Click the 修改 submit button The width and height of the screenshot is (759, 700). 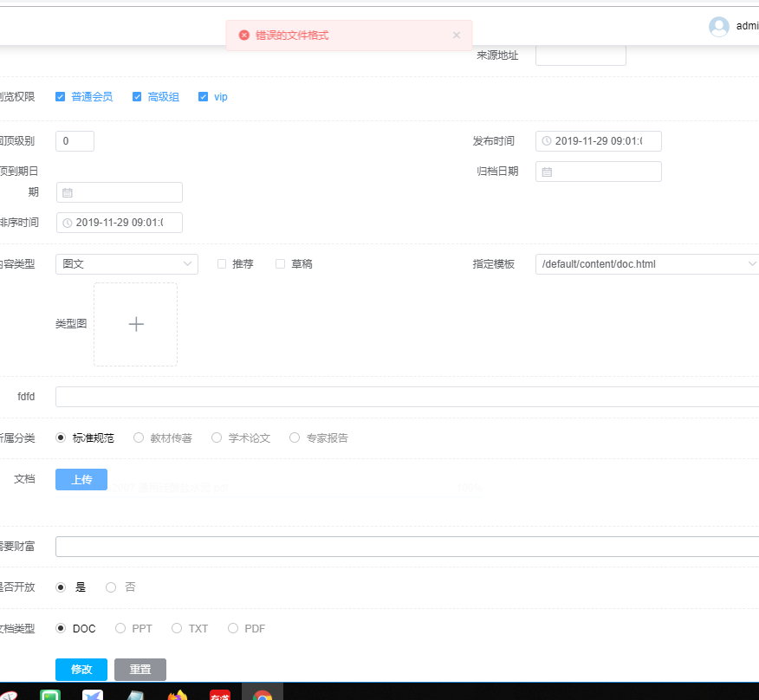click(x=81, y=670)
